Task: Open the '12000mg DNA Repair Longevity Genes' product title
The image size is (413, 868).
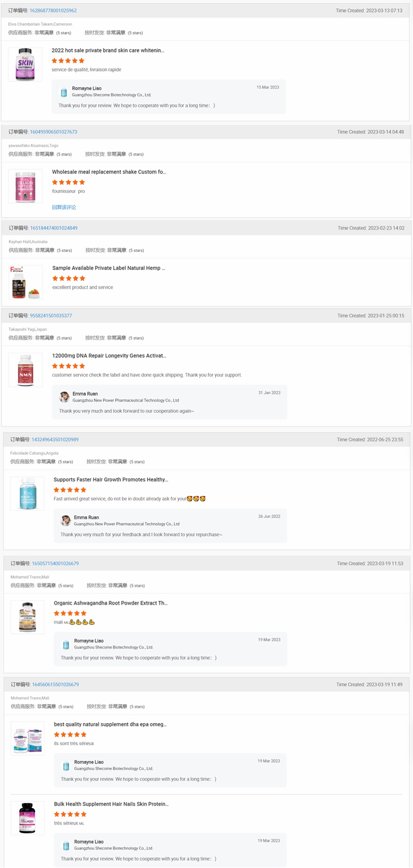Action: coord(109,356)
